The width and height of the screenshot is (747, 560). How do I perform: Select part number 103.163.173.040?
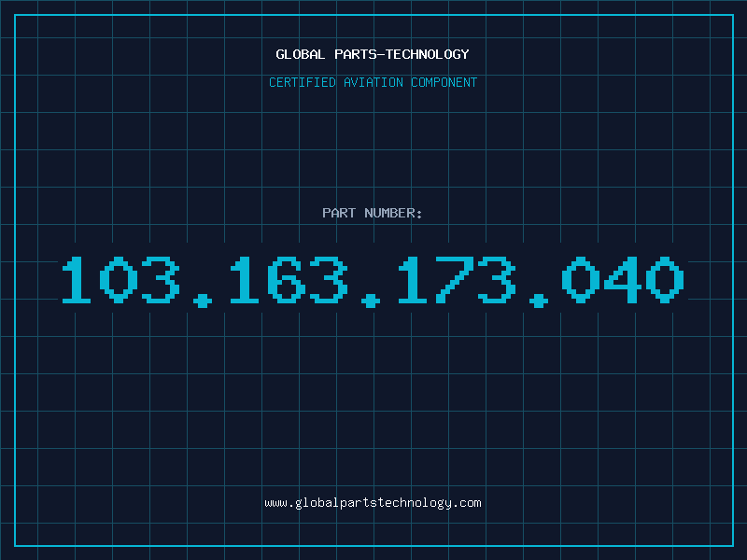(373, 281)
